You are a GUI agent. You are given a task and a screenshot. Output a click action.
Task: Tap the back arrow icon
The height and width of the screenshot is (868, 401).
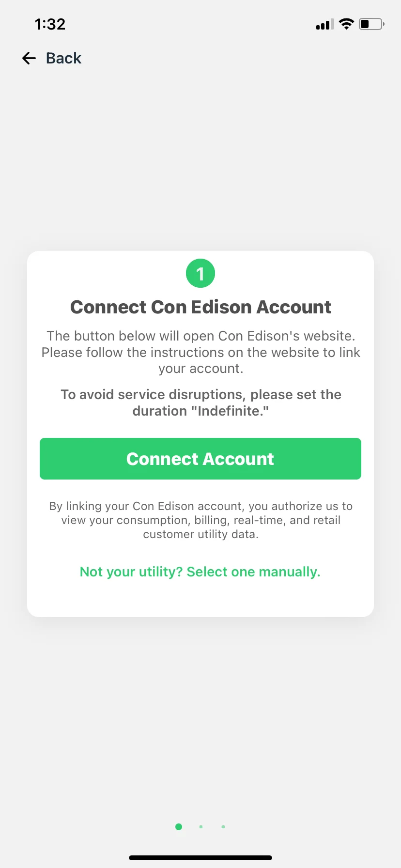29,59
